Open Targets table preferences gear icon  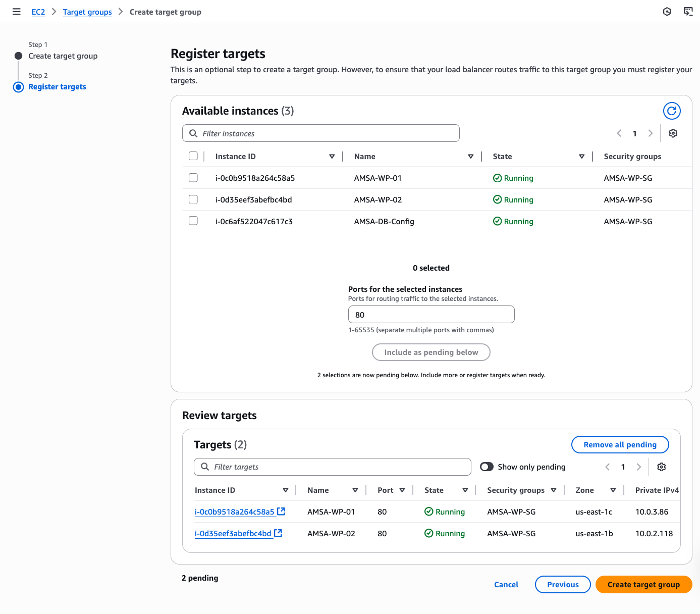[x=661, y=467]
